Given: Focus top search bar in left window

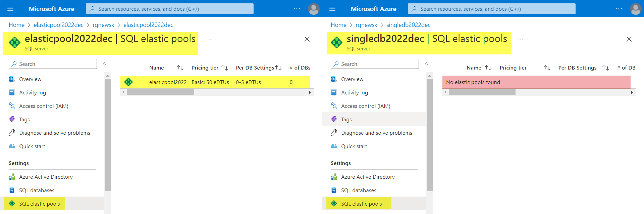Looking at the screenshot, I should 170,9.
